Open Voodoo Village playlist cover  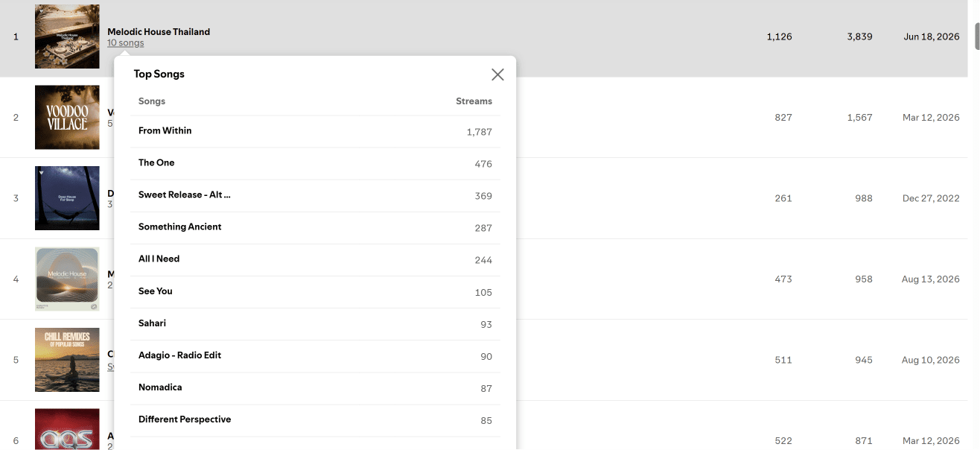pos(67,117)
